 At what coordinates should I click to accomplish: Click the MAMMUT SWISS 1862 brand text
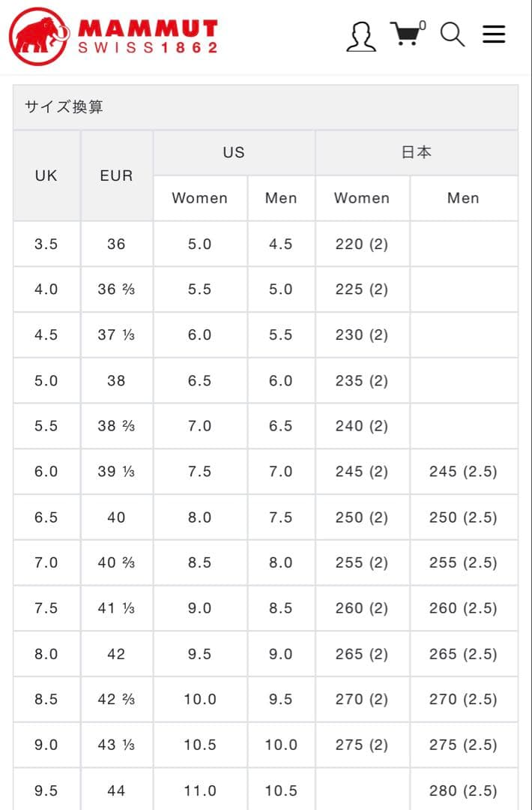pyautogui.click(x=148, y=37)
